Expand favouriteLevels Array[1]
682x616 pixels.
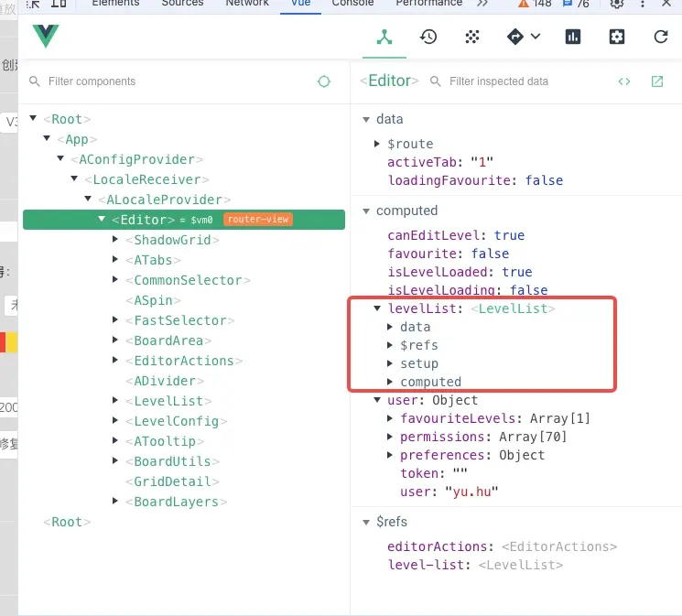pos(390,418)
